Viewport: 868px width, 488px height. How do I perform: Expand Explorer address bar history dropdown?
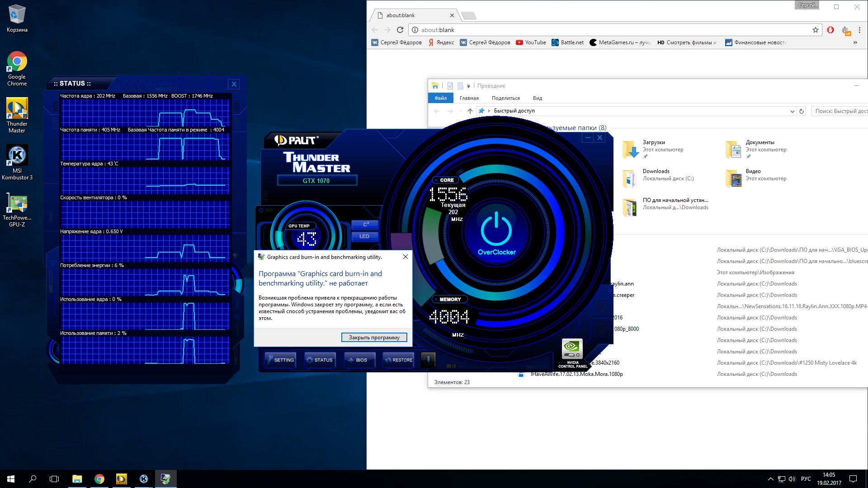click(792, 111)
